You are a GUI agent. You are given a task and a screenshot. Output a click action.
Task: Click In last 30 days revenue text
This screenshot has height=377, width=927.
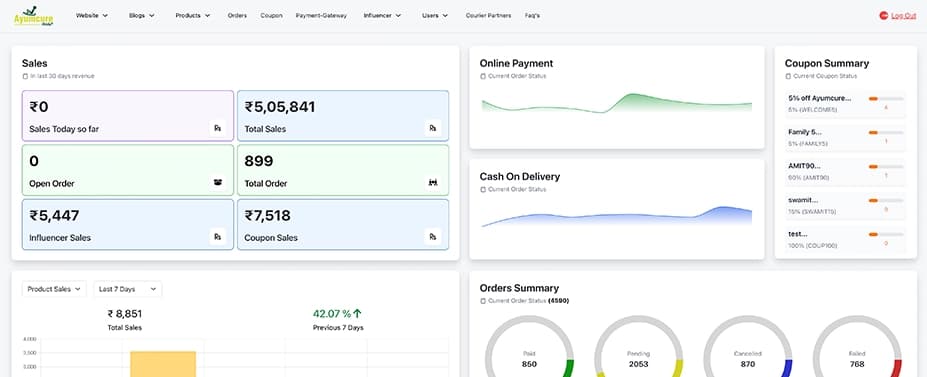tap(63, 76)
